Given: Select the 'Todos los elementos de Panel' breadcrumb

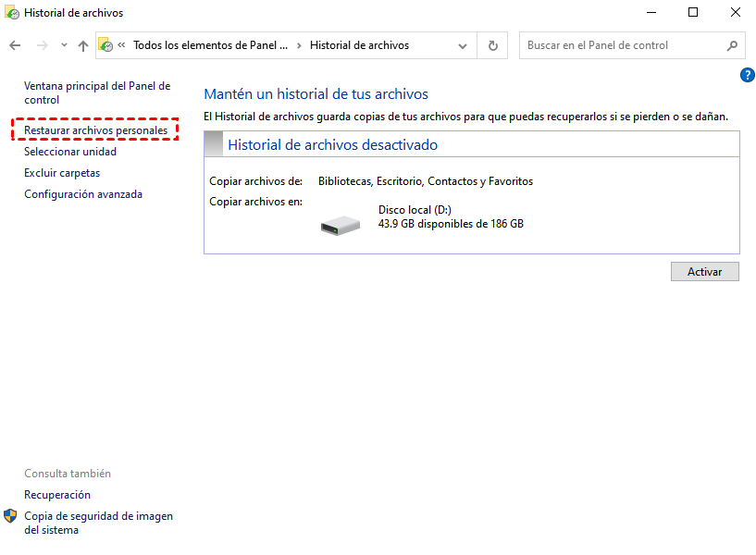Looking at the screenshot, I should pos(210,45).
